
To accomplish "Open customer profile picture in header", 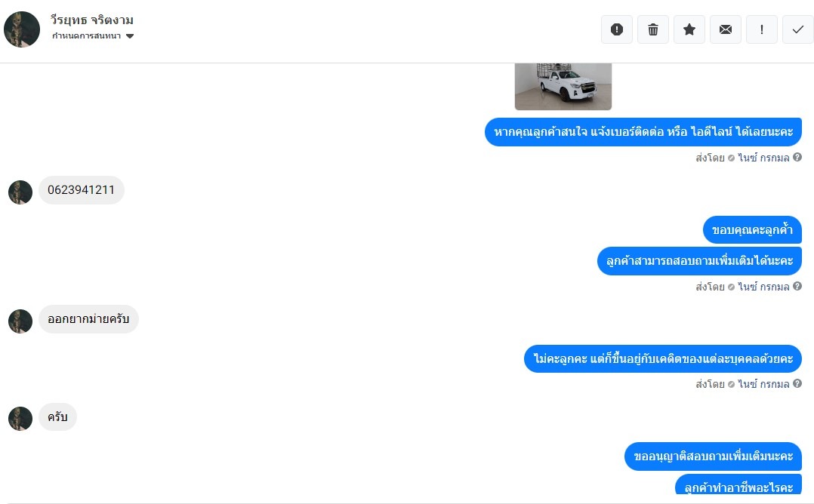I will point(22,29).
